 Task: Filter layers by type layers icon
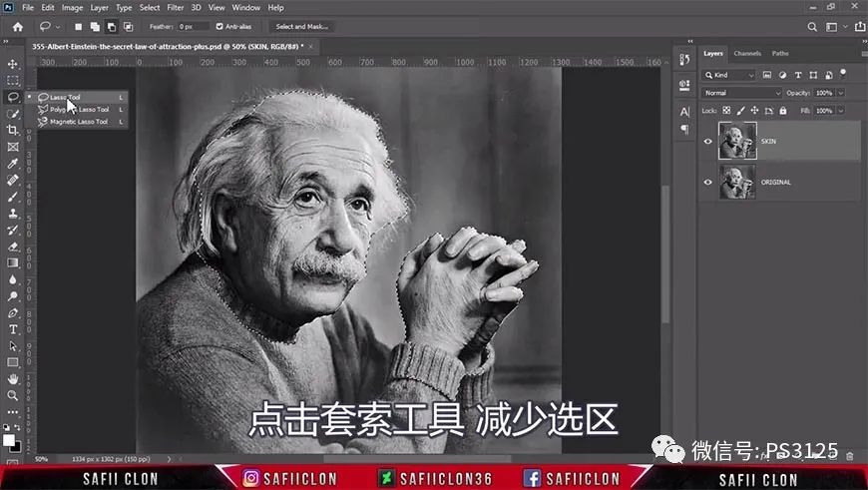click(798, 75)
